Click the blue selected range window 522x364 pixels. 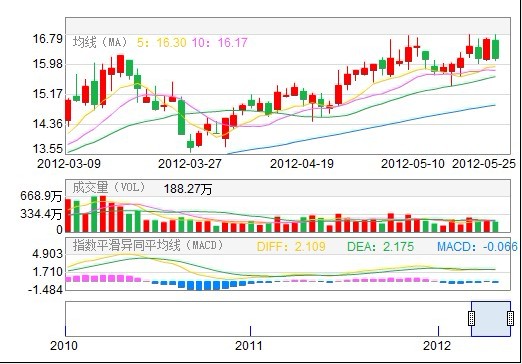click(491, 319)
